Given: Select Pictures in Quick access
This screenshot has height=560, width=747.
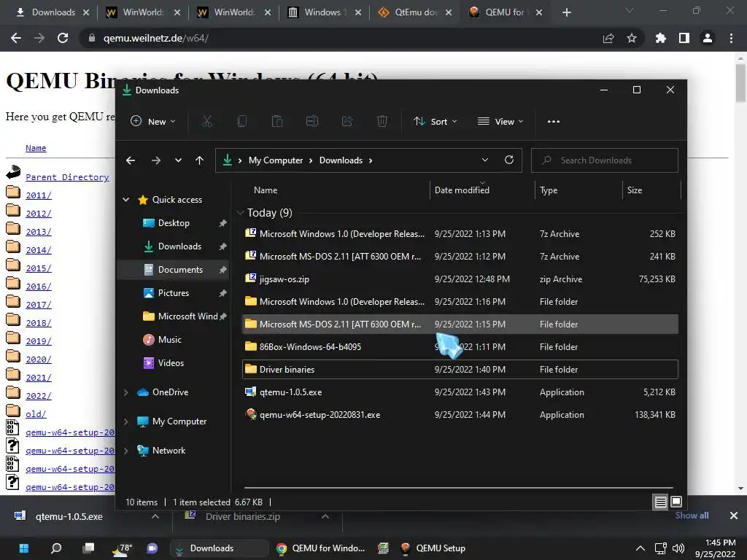Looking at the screenshot, I should pyautogui.click(x=174, y=293).
